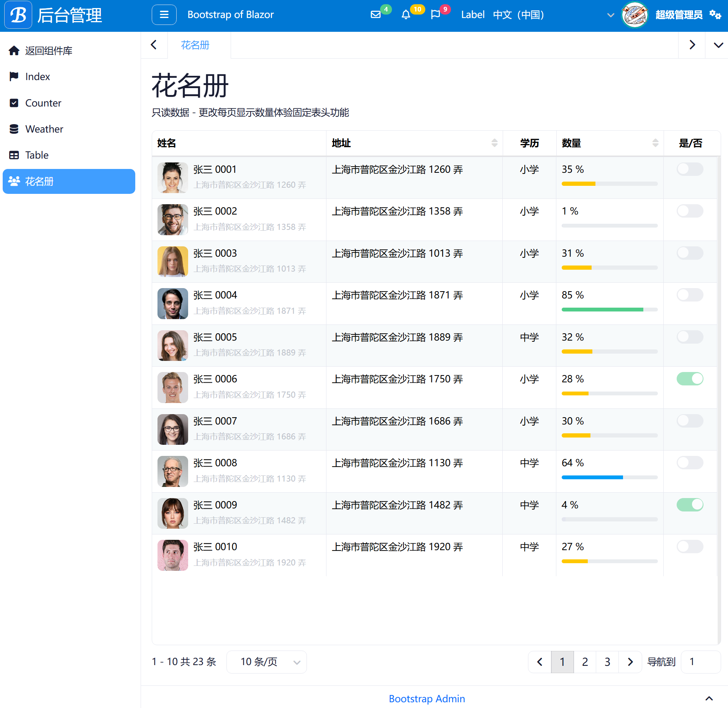Click the 85 % progress bar
Viewport: 728px width, 708px height.
(610, 310)
